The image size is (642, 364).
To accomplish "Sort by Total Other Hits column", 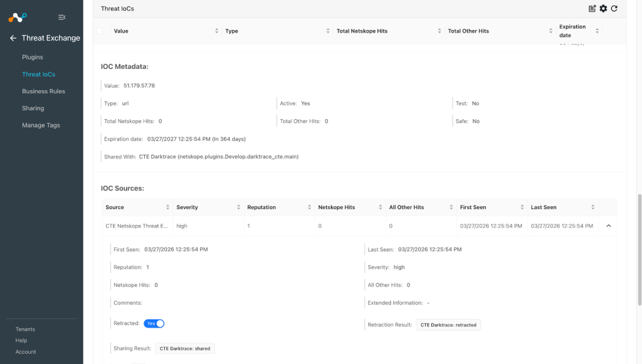I will point(550,31).
